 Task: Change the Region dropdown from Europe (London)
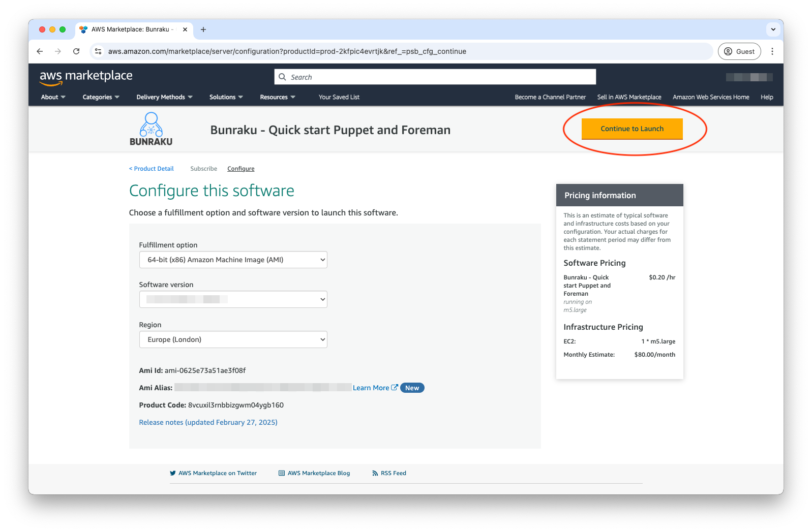[x=233, y=339]
